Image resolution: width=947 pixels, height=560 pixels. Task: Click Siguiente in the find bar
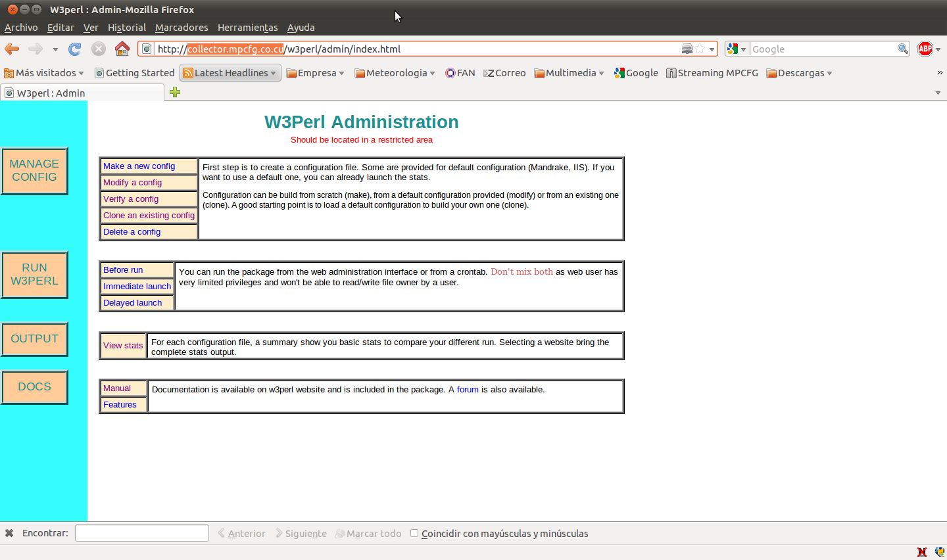click(x=301, y=534)
